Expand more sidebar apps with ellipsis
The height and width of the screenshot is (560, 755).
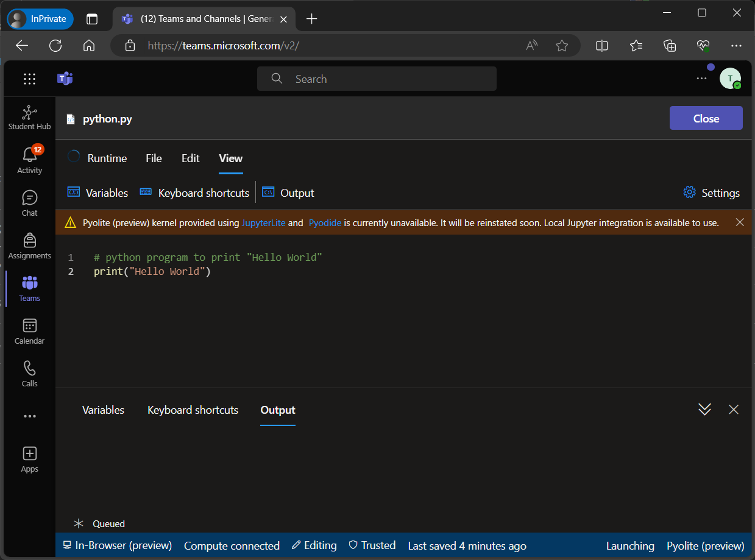(29, 416)
